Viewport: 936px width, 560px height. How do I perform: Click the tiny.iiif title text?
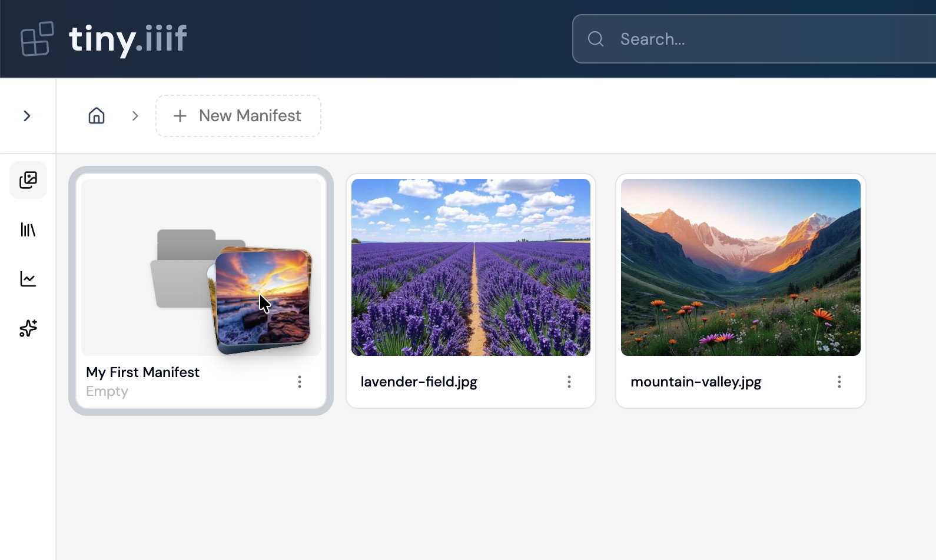[x=128, y=39]
